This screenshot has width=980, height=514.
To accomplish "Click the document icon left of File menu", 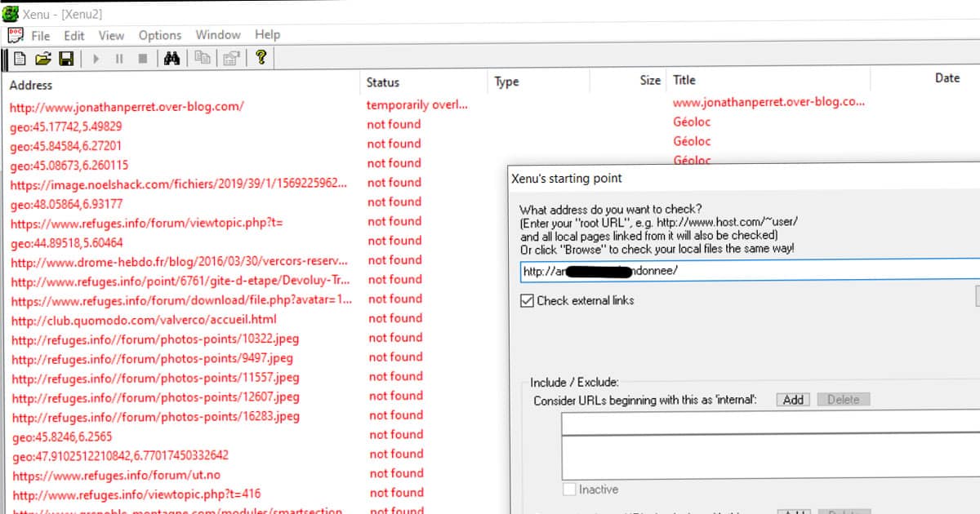I will 16,35.
